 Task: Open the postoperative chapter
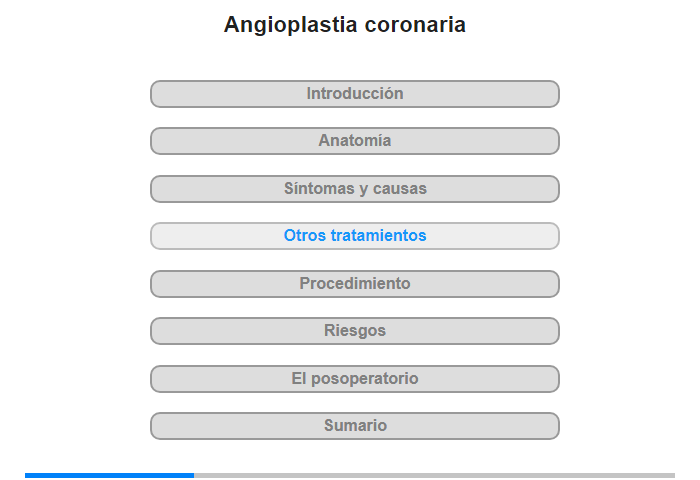tap(355, 379)
